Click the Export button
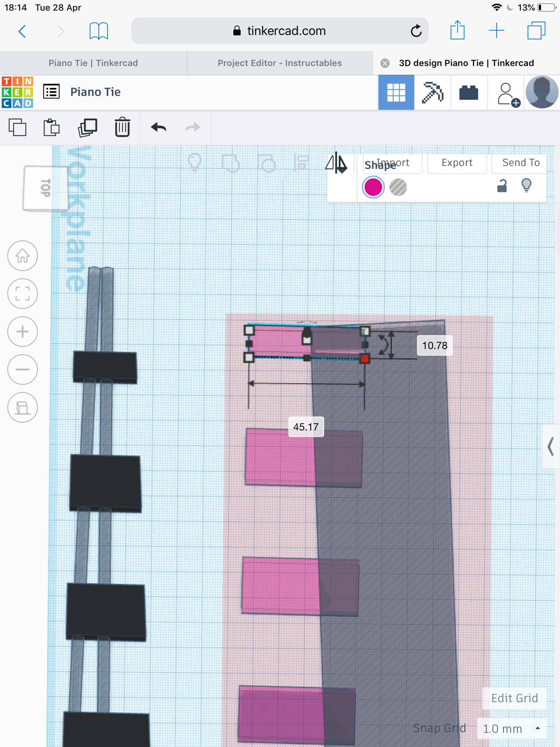Screen dimensions: 560x747 click(457, 163)
